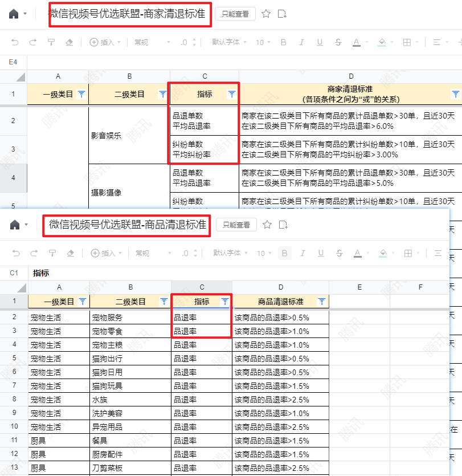
Task: Click redo in bottom window toolbar
Action: (x=34, y=253)
